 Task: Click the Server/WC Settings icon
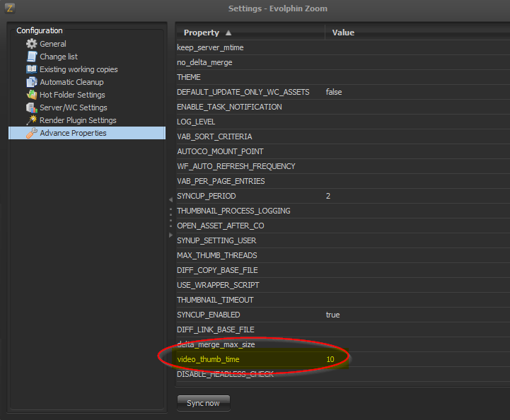[32, 107]
